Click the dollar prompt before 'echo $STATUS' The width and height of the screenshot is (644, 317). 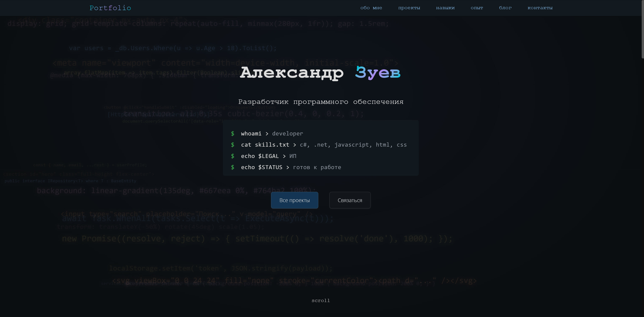tap(233, 167)
